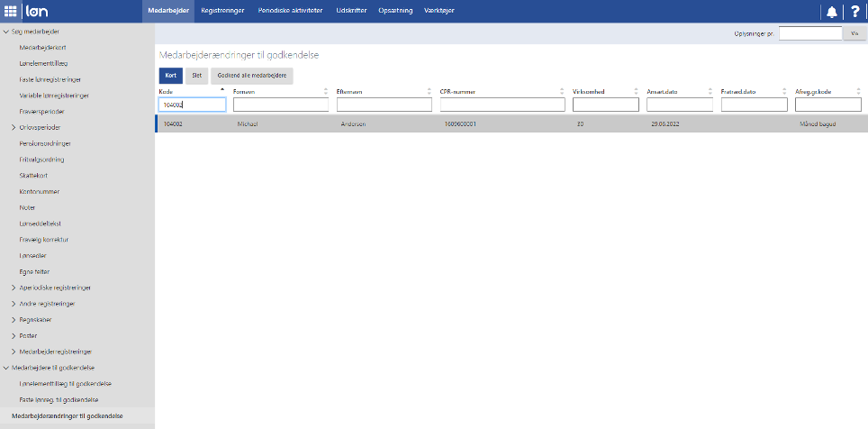This screenshot has height=429, width=868.
Task: Click the Efternavn filter field
Action: point(384,105)
